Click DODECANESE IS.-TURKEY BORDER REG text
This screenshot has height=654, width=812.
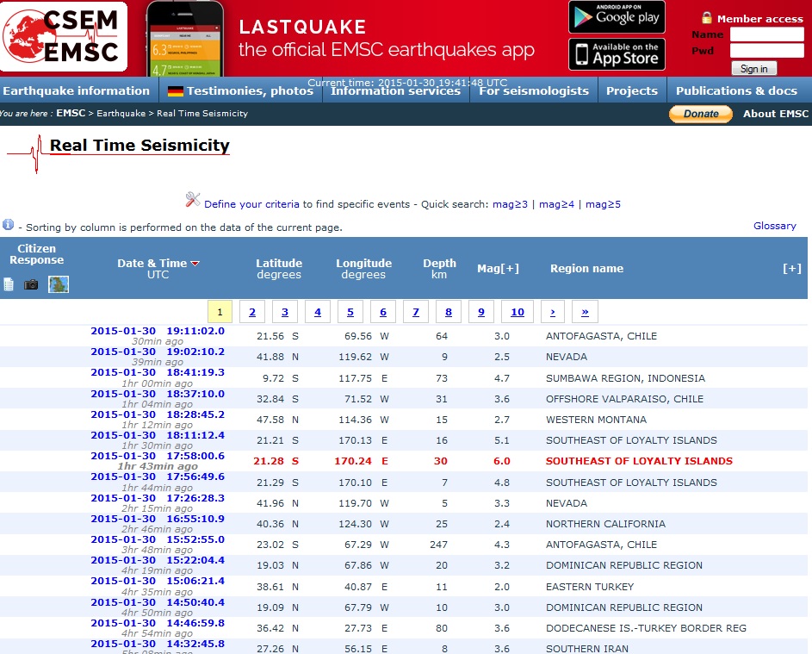click(x=646, y=628)
